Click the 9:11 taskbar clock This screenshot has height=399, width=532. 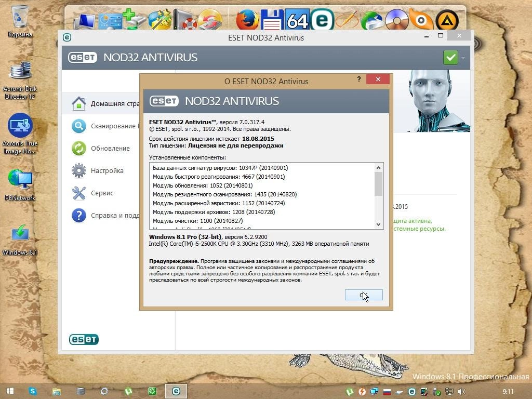coord(508,392)
